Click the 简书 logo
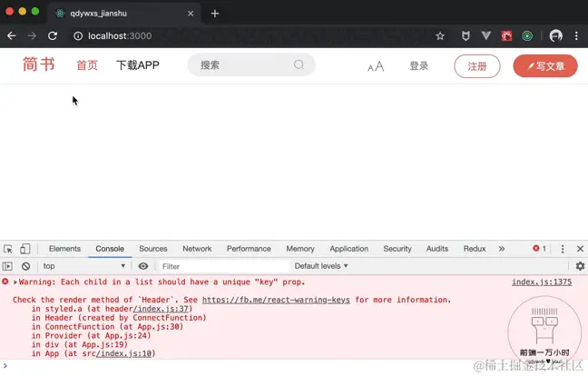 click(39, 64)
